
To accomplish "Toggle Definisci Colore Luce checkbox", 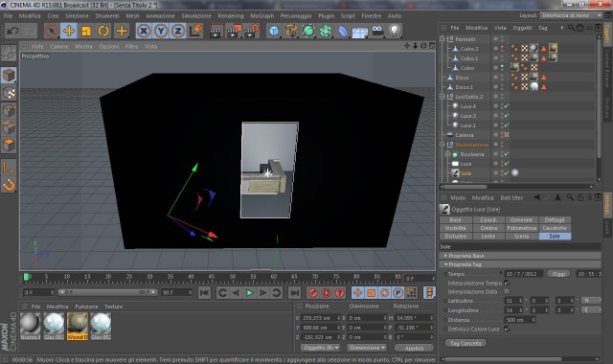I will 507,329.
